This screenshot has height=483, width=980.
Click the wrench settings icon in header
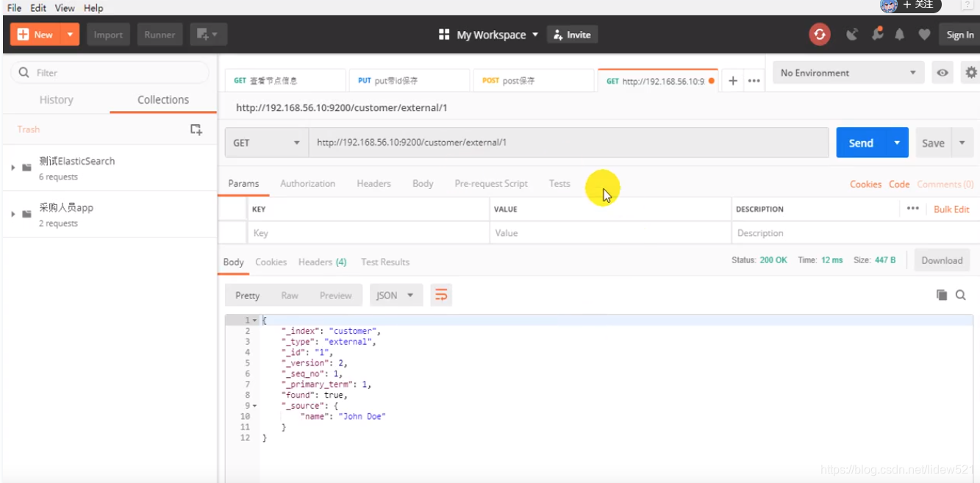tap(877, 34)
